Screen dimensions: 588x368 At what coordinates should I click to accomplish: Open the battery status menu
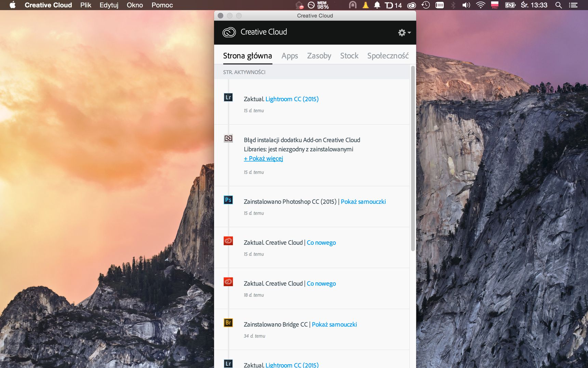(x=510, y=5)
